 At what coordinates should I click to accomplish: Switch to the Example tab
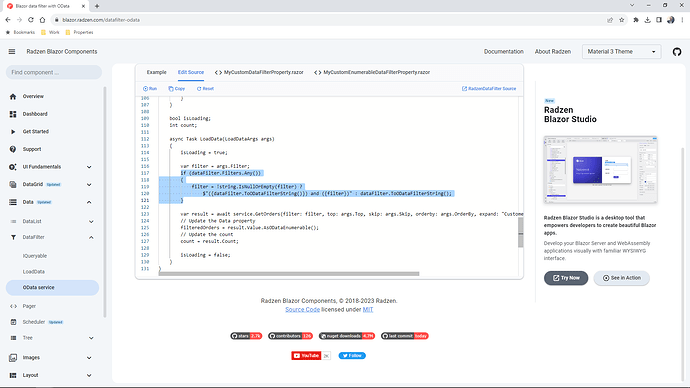(156, 72)
